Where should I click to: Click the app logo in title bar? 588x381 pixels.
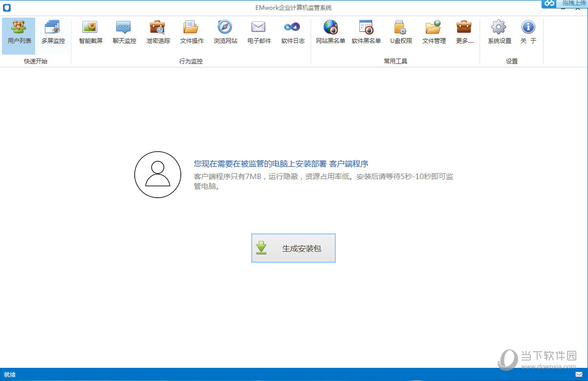point(7,7)
